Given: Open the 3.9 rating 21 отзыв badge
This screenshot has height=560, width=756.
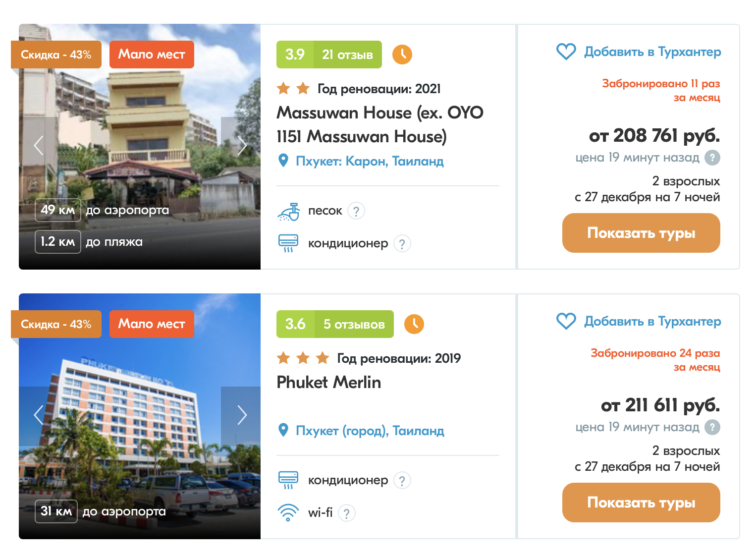Looking at the screenshot, I should tap(329, 55).
